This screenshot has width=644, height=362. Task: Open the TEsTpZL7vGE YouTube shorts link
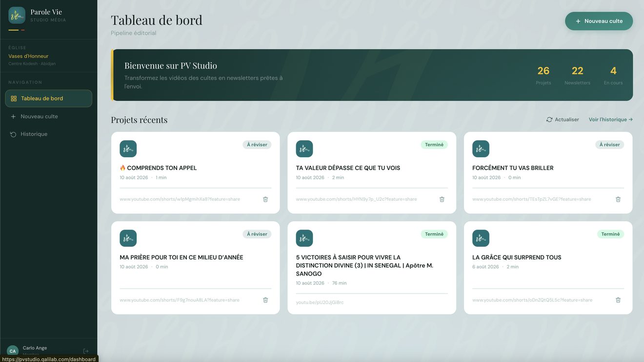coord(532,199)
